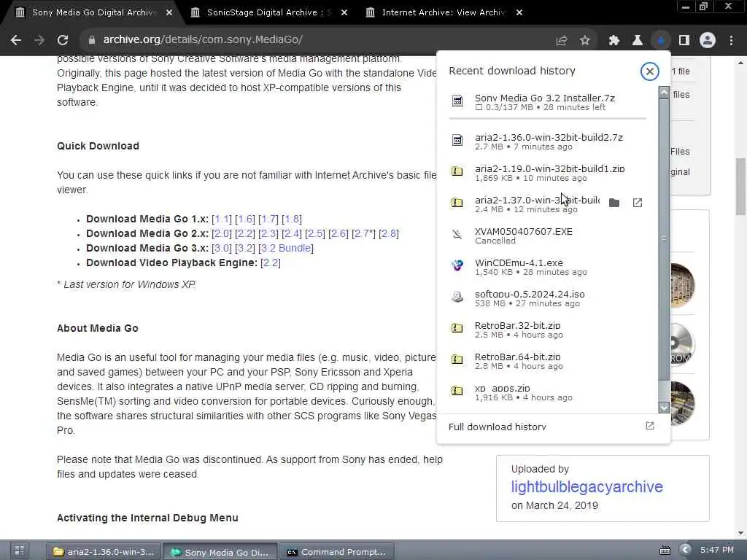The height and width of the screenshot is (560, 747).
Task: Switch to aria2-1.36.0-win-3... taskbar folder
Action: [x=104, y=551]
